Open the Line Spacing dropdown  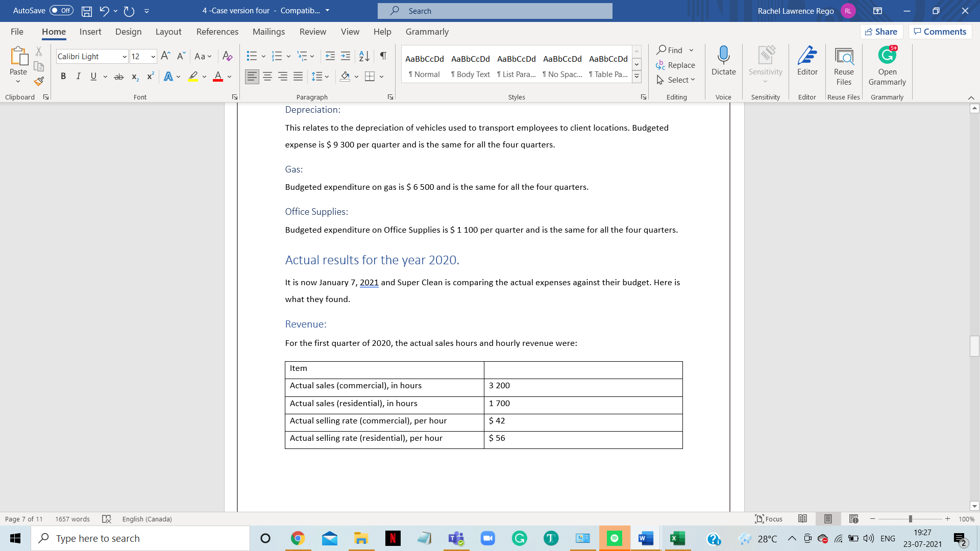[327, 76]
